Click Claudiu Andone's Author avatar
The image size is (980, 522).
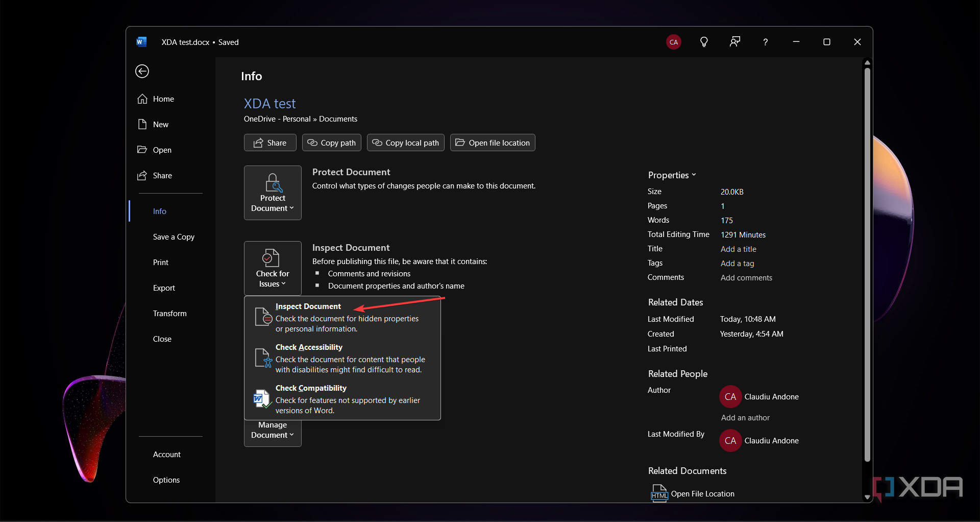(x=730, y=397)
